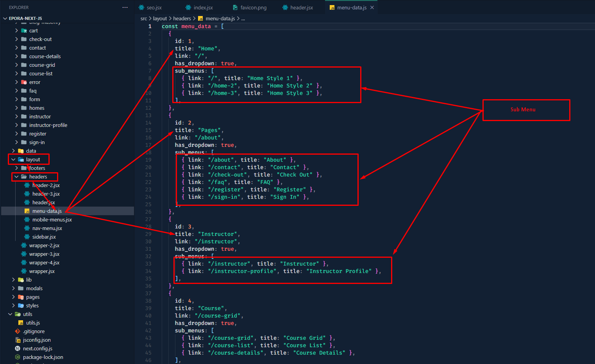Expand the instructor-profile folder

point(16,125)
